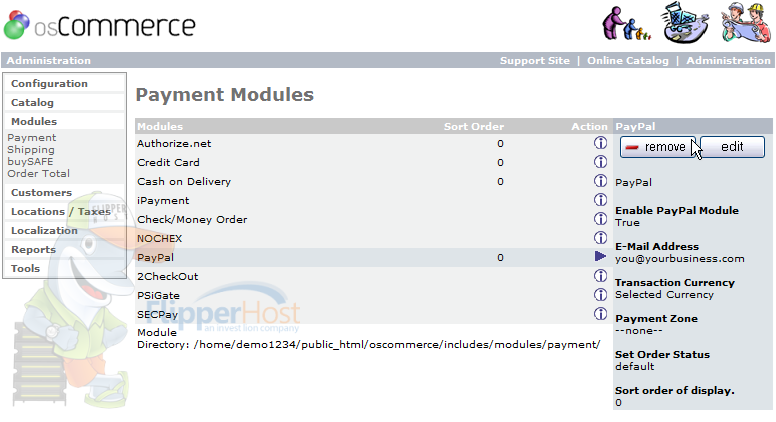Select the 2CheckOut module row
Image resolution: width=776 pixels, height=422 pixels.
[373, 276]
